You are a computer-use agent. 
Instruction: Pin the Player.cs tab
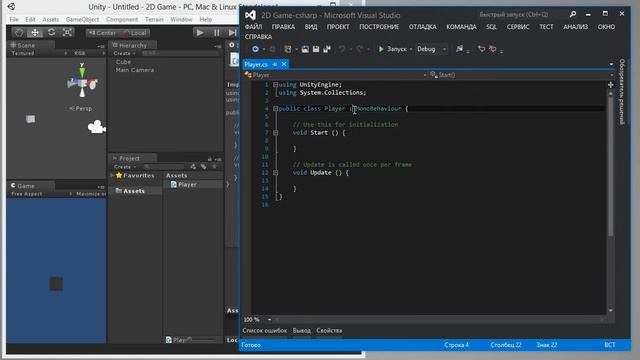pyautogui.click(x=275, y=64)
